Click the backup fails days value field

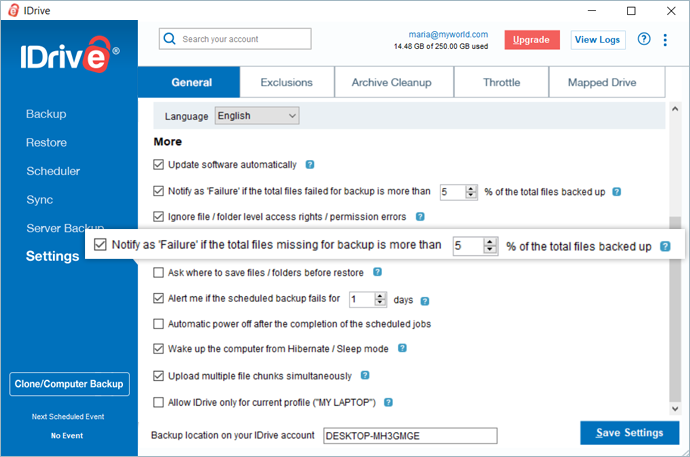[x=362, y=300]
